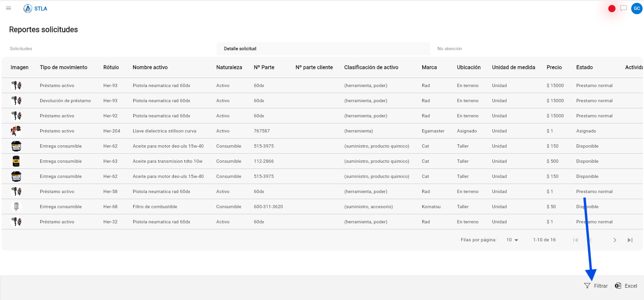Sort by Clasificación de activo column
Image resolution: width=644 pixels, height=300 pixels.
pos(371,67)
